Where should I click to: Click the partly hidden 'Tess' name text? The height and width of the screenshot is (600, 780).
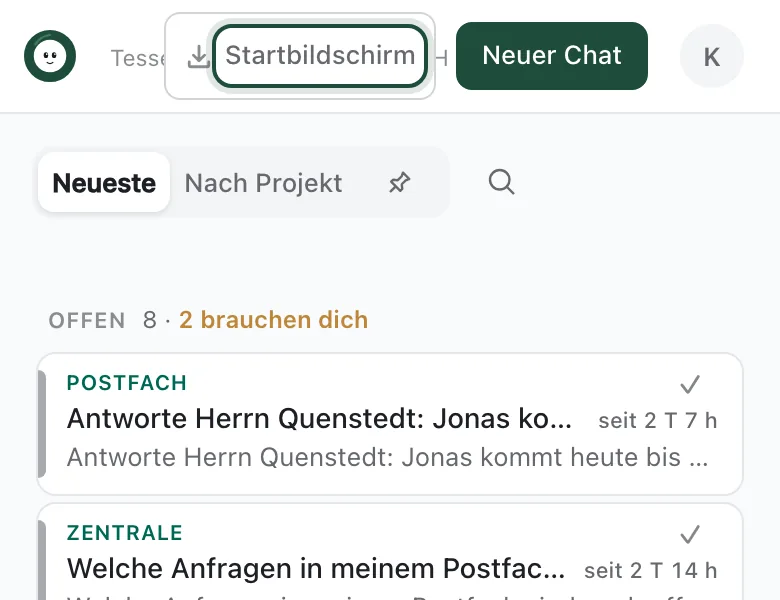pyautogui.click(x=138, y=58)
